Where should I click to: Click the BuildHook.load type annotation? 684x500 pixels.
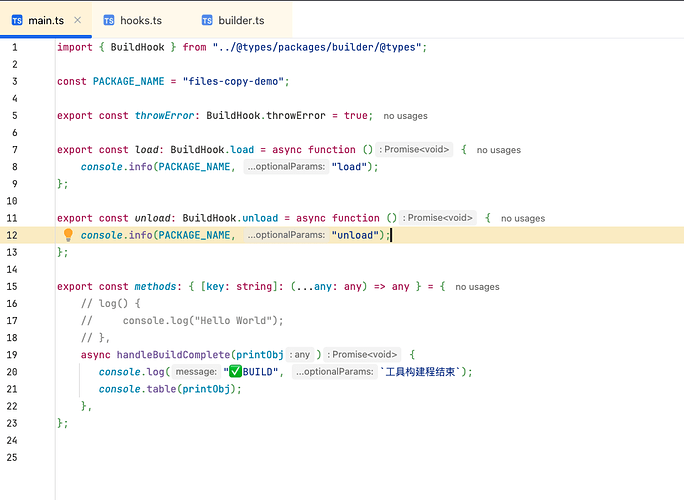click(x=212, y=150)
